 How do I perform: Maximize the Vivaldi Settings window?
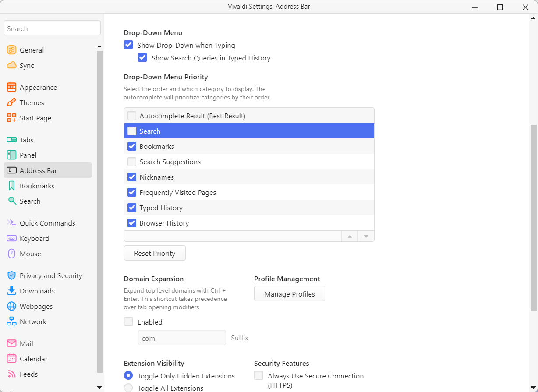[x=500, y=7]
